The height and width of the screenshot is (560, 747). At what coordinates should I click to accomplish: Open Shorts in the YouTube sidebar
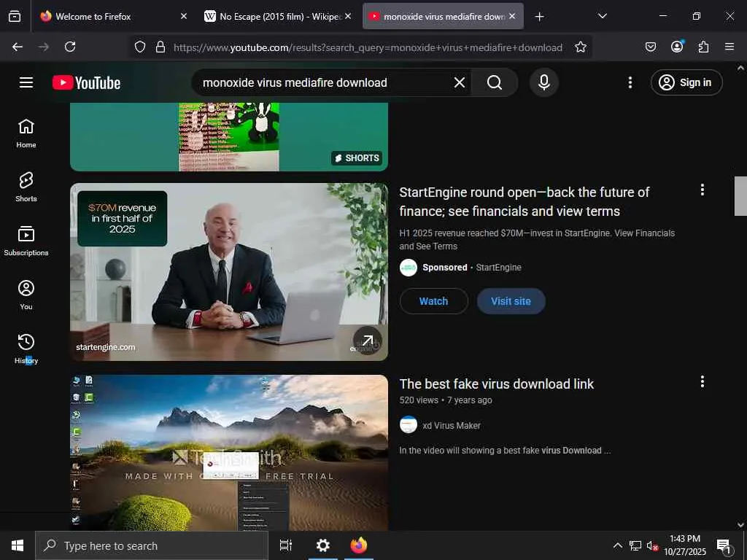[26, 187]
